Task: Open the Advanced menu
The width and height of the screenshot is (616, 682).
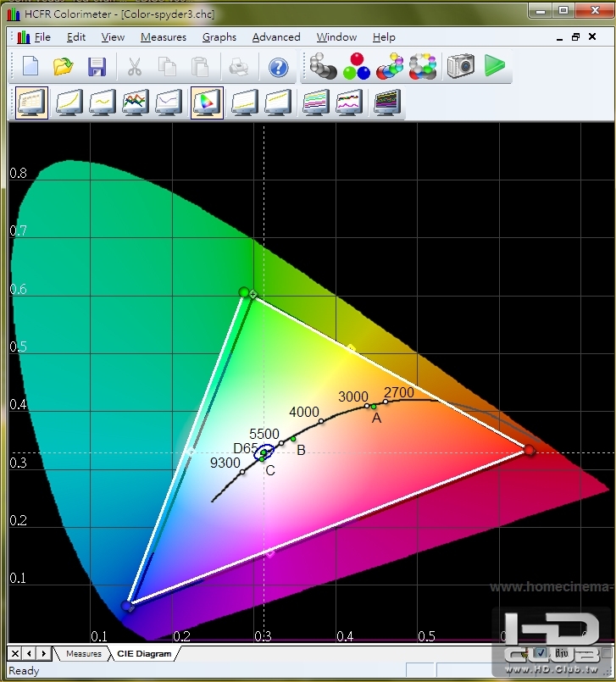Action: [x=276, y=37]
